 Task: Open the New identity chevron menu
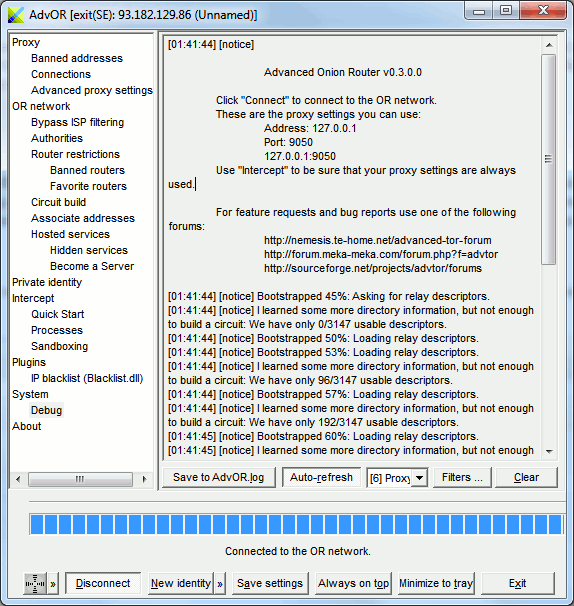pyautogui.click(x=220, y=583)
